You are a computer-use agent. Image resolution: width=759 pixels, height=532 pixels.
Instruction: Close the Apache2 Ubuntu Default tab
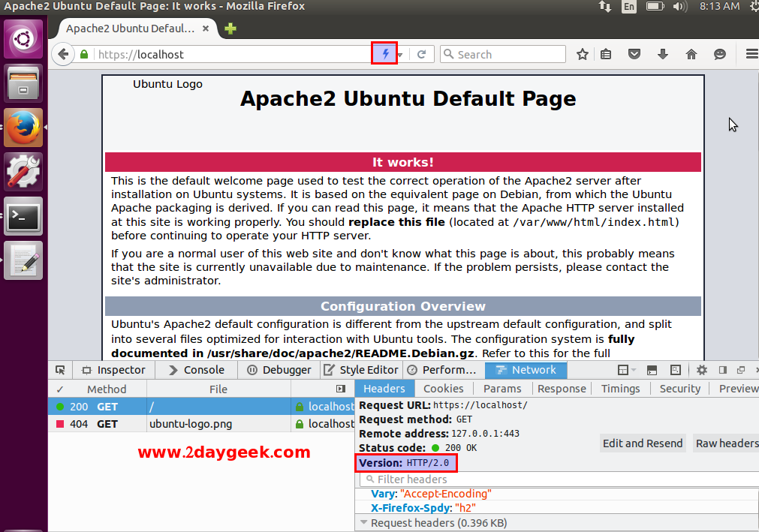point(206,29)
